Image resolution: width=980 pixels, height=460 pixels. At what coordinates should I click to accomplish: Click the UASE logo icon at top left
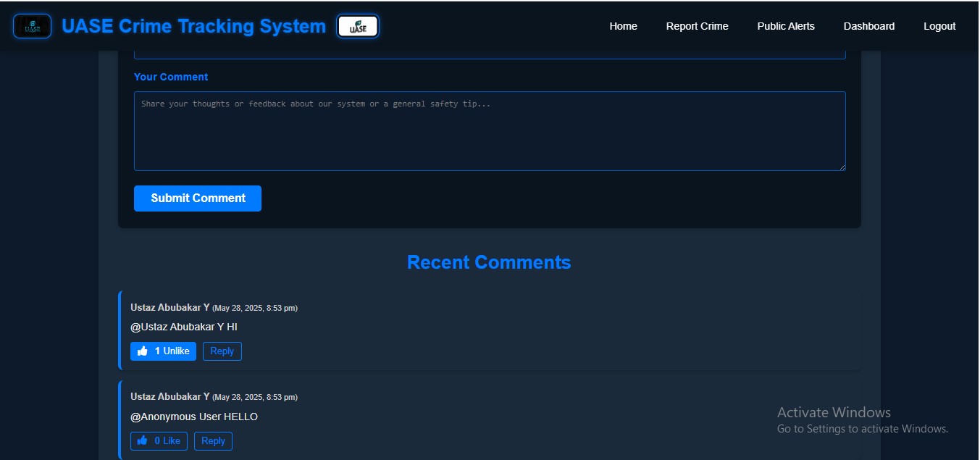[32, 25]
